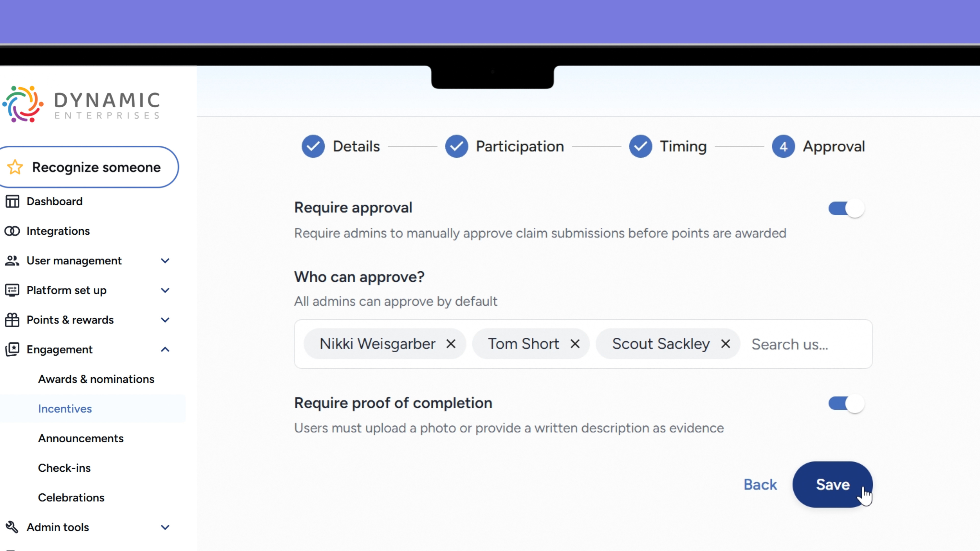Disable Require proof of completion switch
Image resolution: width=980 pixels, height=551 pixels.
click(x=846, y=404)
